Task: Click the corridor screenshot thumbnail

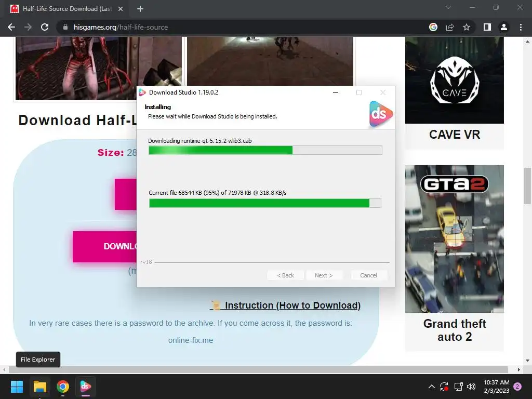Action: [270, 61]
